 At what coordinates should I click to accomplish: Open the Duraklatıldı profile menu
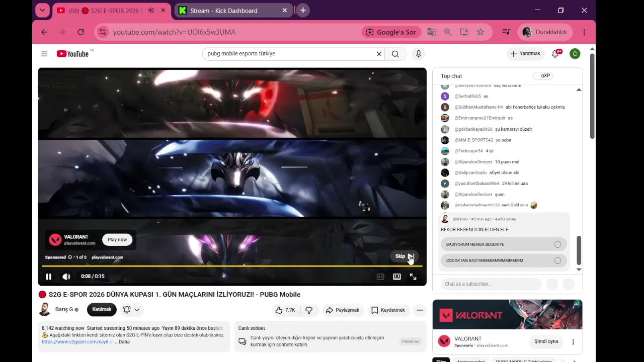coord(545,32)
